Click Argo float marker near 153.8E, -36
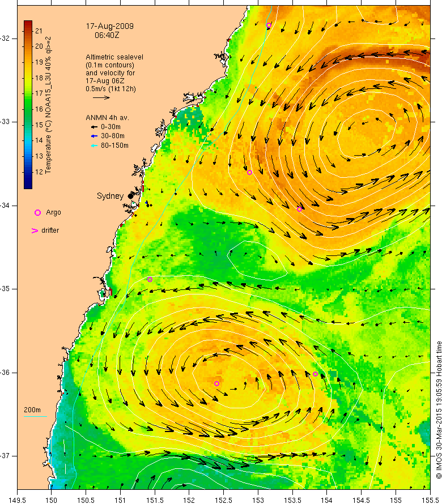The height and width of the screenshot is (504, 442). [x=316, y=374]
